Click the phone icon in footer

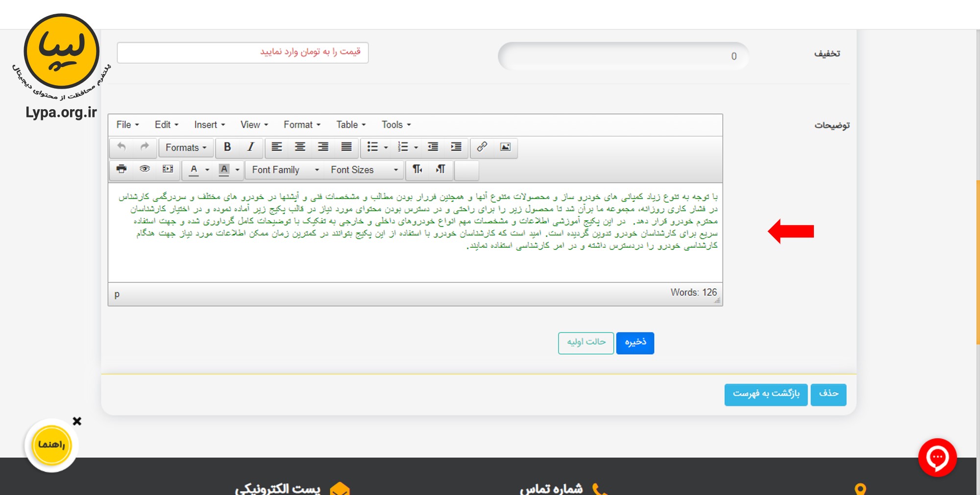coord(599,489)
